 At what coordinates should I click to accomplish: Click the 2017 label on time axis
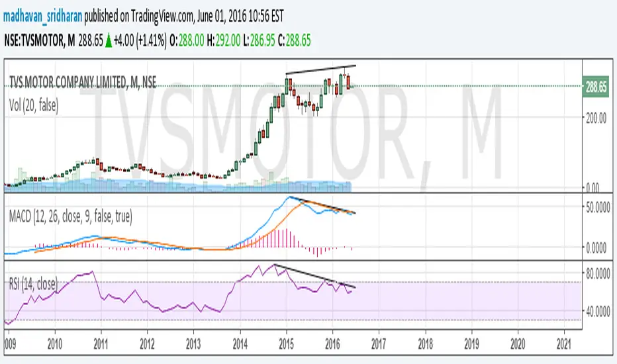(x=379, y=344)
